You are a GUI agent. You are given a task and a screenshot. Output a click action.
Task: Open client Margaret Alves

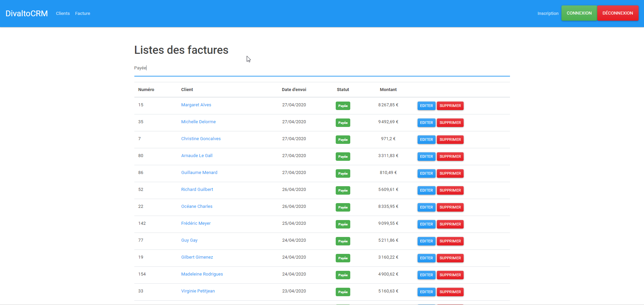pyautogui.click(x=196, y=105)
